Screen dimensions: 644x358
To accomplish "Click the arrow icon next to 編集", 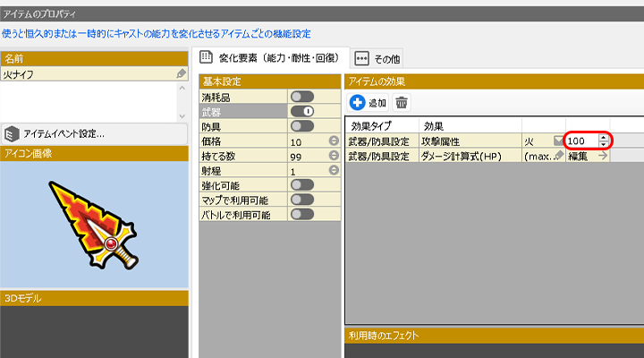I will (603, 156).
